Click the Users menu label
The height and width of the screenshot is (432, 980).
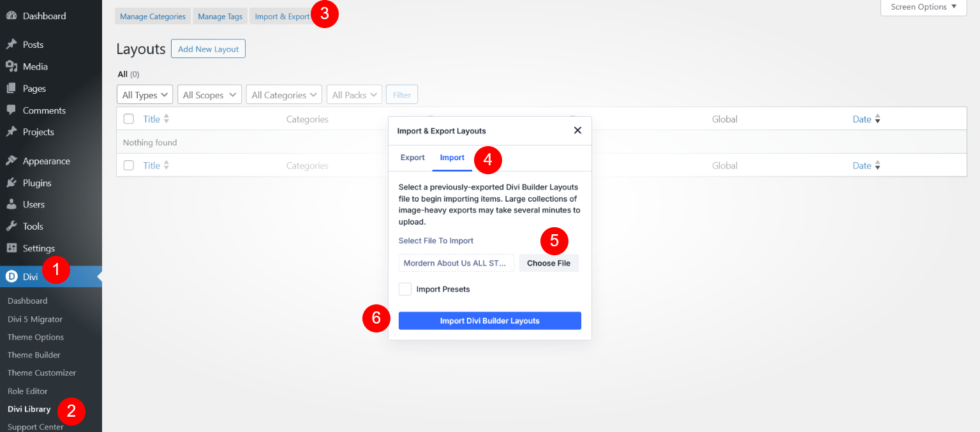tap(34, 204)
